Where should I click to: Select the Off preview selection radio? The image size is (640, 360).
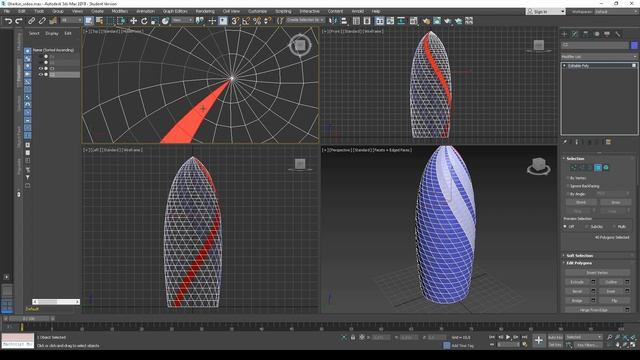coord(565,226)
